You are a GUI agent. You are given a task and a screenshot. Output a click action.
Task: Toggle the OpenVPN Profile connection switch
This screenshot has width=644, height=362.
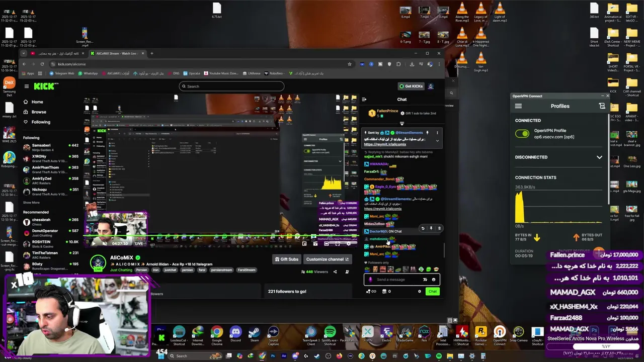[522, 134]
